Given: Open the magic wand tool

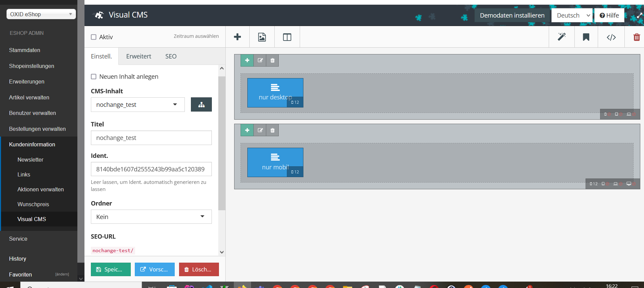Looking at the screenshot, I should [562, 37].
